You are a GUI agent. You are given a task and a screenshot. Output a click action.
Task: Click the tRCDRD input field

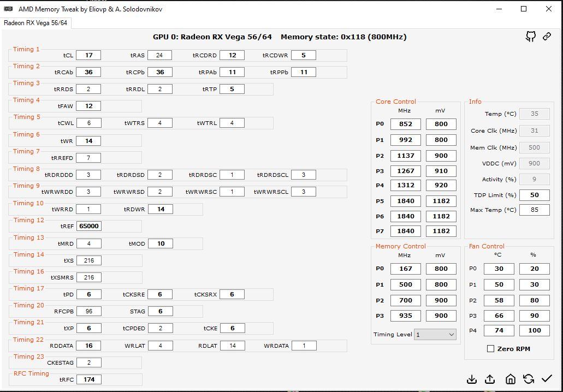(x=232, y=55)
